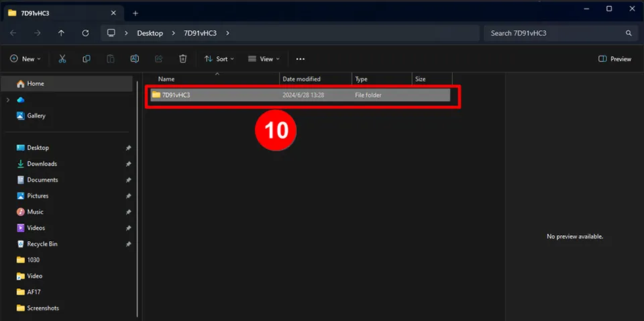Click the Delete trash icon
644x321 pixels.
click(x=183, y=59)
